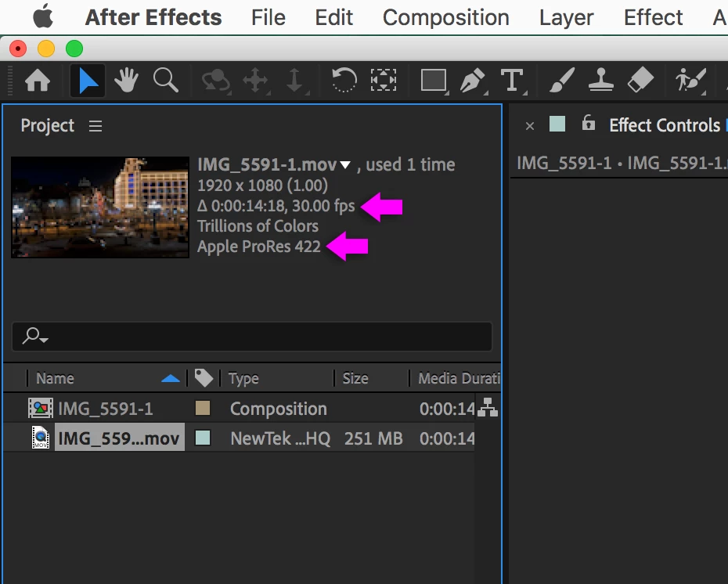Open the Layer menu
Image resolution: width=728 pixels, height=584 pixels.
coord(566,18)
